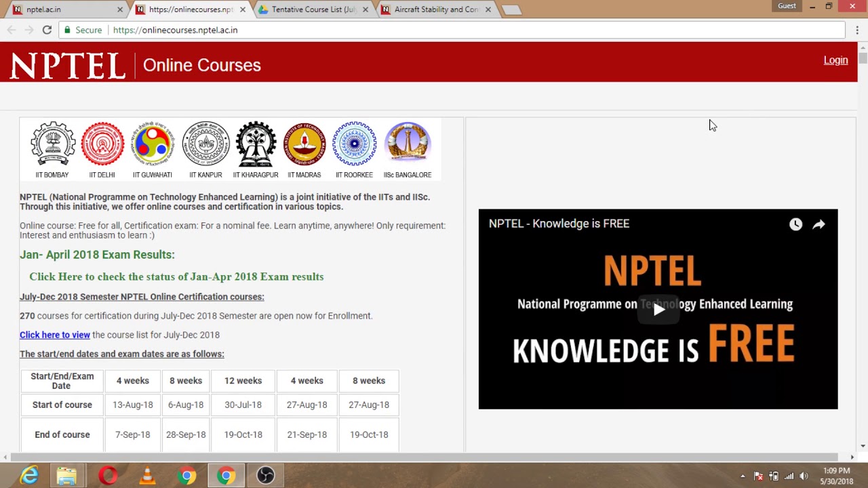The image size is (868, 488).
Task: Open the dark circular app taskbar icon
Action: coord(265,476)
